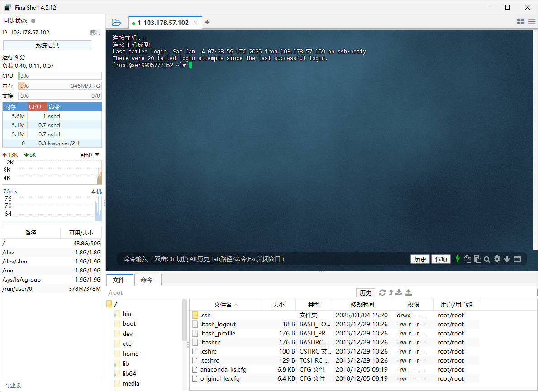
Task: Click the paste icon in terminal toolbar
Action: coord(477,259)
